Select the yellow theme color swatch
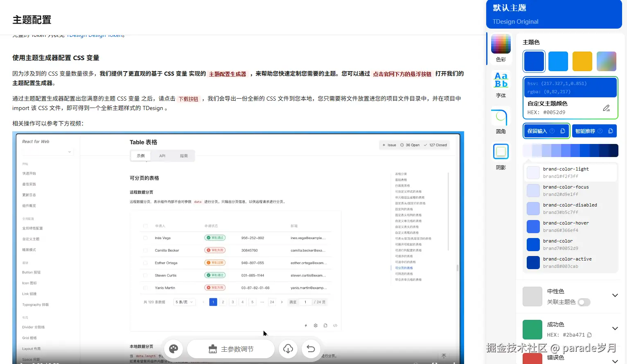The height and width of the screenshot is (364, 627). [x=582, y=61]
